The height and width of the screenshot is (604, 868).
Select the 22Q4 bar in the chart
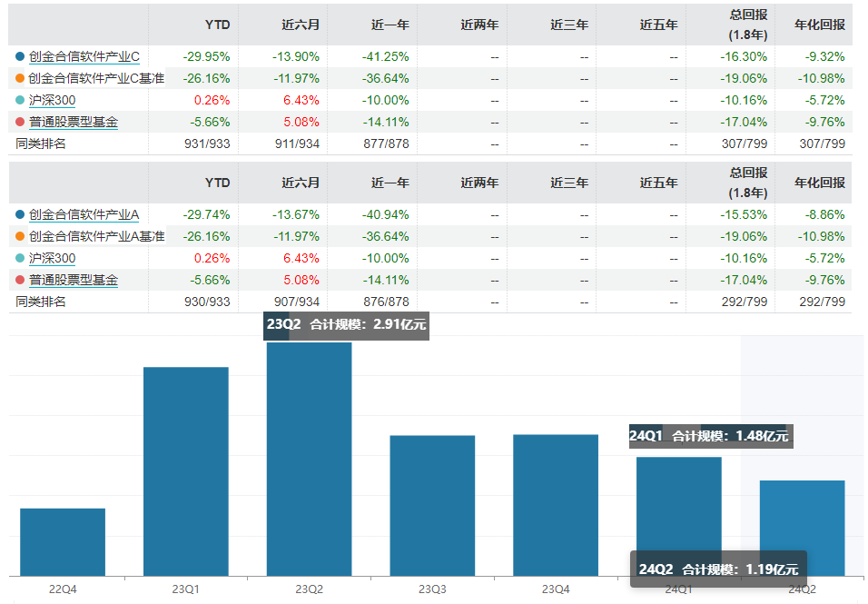tap(63, 541)
